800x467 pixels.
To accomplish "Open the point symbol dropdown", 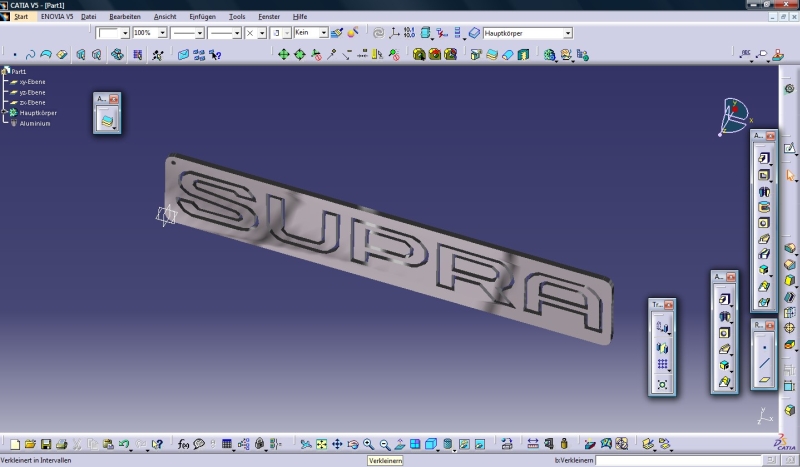I will (x=262, y=33).
